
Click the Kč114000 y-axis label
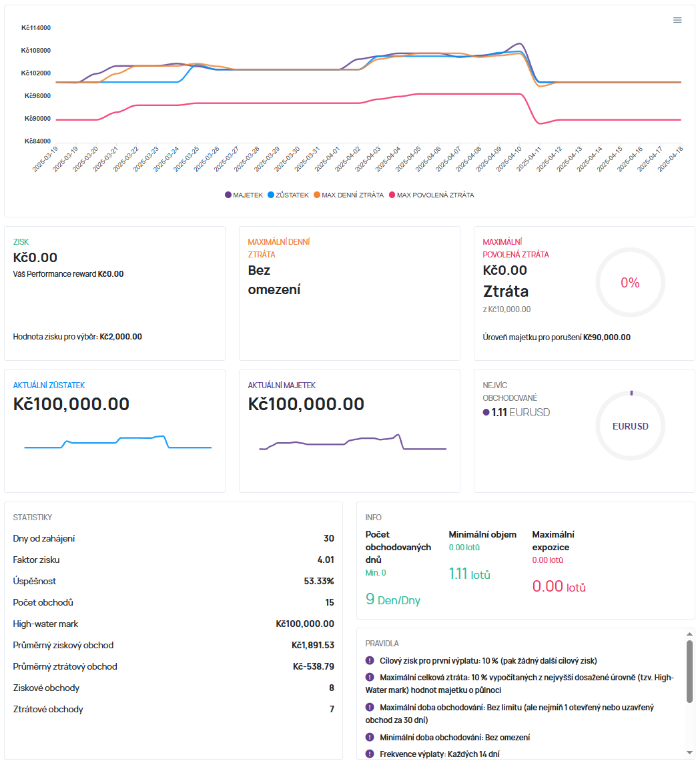click(36, 28)
